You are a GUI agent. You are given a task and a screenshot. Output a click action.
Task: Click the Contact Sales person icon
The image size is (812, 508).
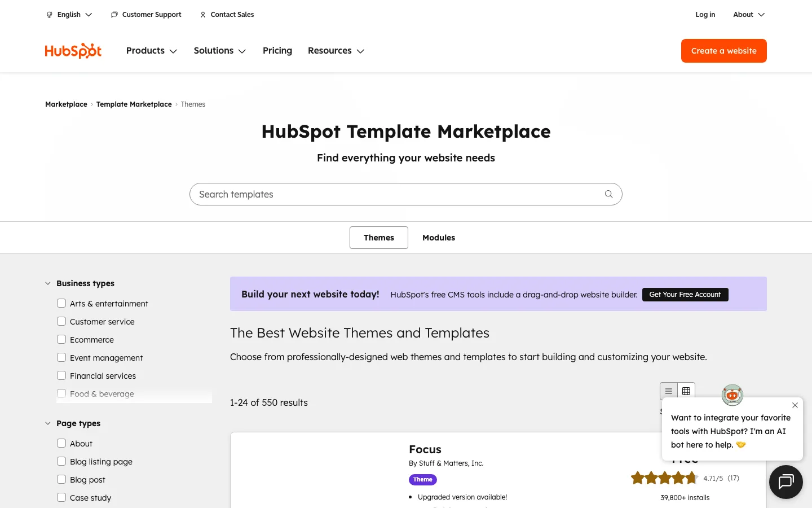click(x=203, y=15)
